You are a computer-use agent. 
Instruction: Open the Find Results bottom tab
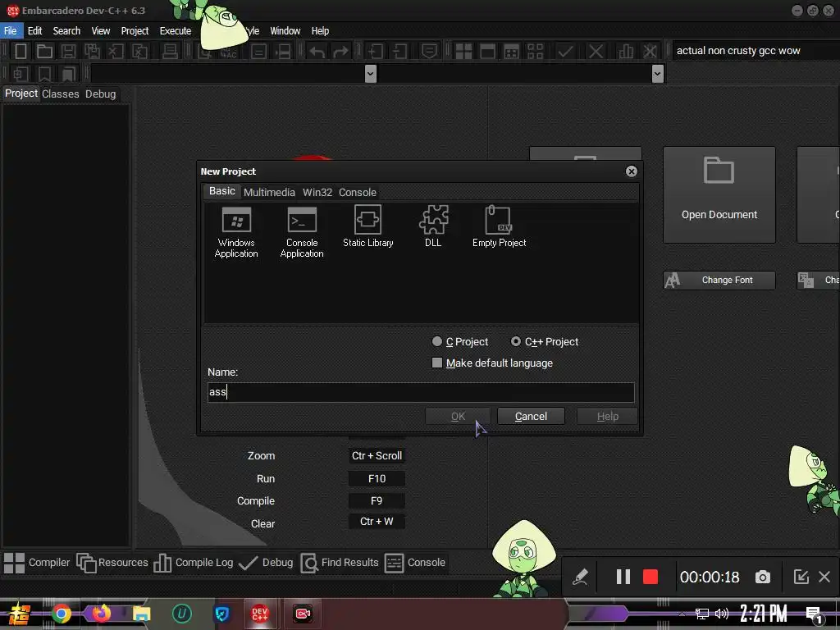pyautogui.click(x=340, y=563)
